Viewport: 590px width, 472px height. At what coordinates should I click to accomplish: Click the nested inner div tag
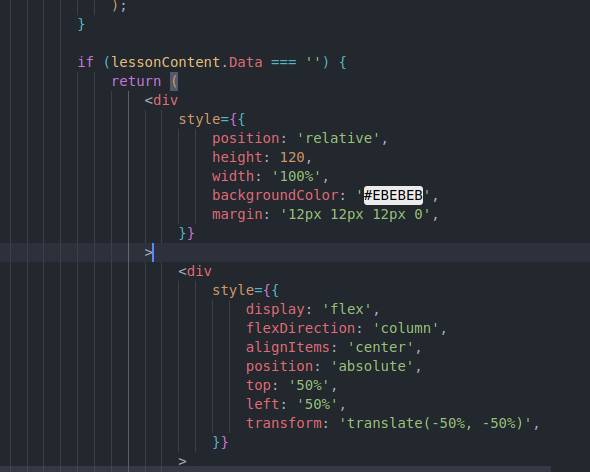pos(195,271)
